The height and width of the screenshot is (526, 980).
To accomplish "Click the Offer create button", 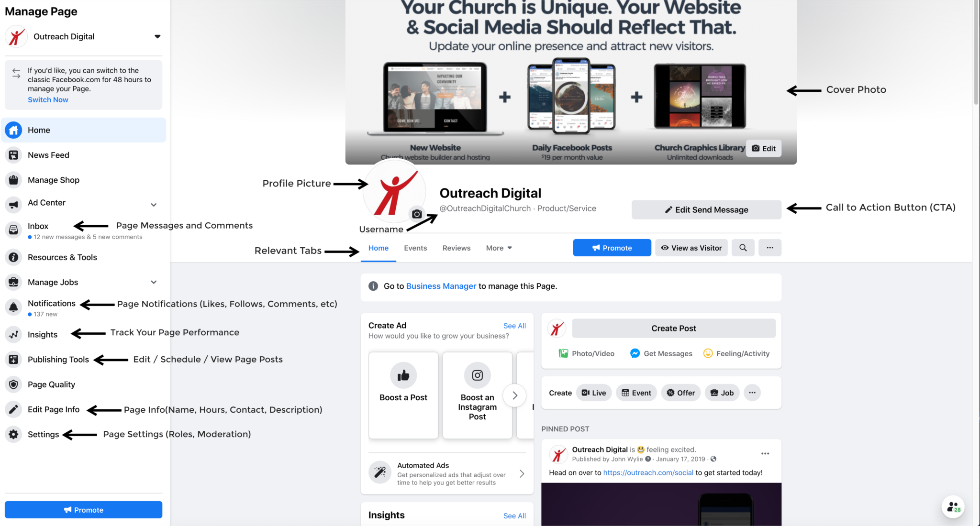I will [681, 393].
